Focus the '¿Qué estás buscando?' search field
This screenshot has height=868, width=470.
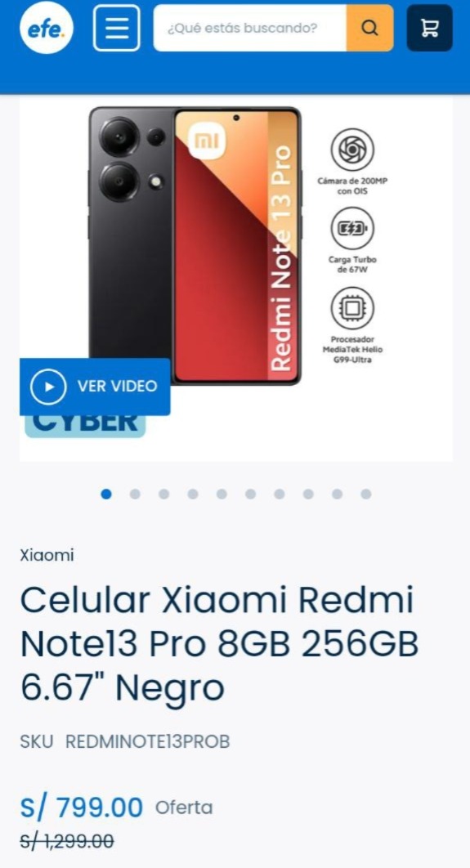tap(250, 28)
